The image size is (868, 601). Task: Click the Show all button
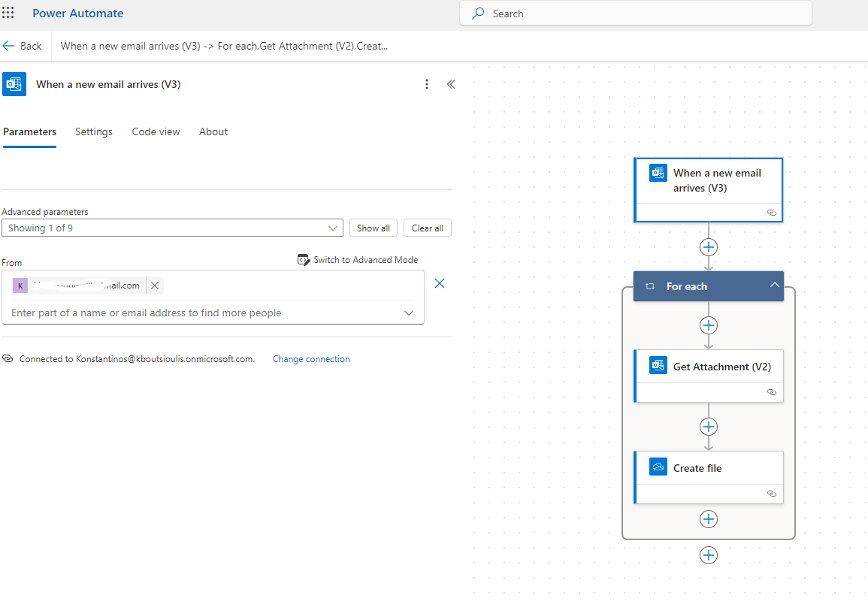[373, 228]
